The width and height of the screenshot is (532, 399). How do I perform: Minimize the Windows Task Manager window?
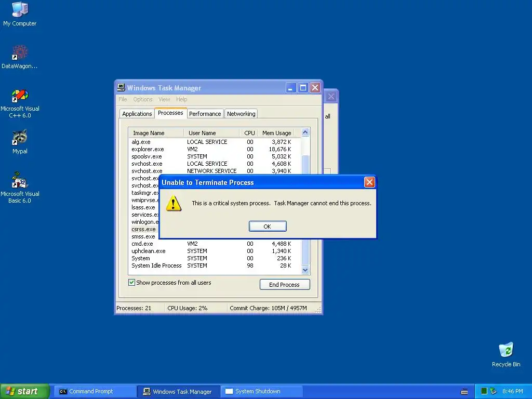tap(290, 87)
